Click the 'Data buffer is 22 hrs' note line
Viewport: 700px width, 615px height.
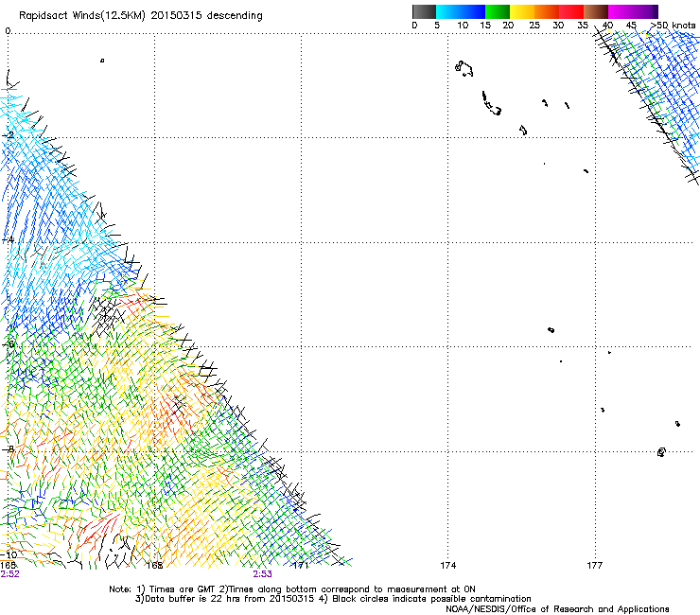(333, 599)
